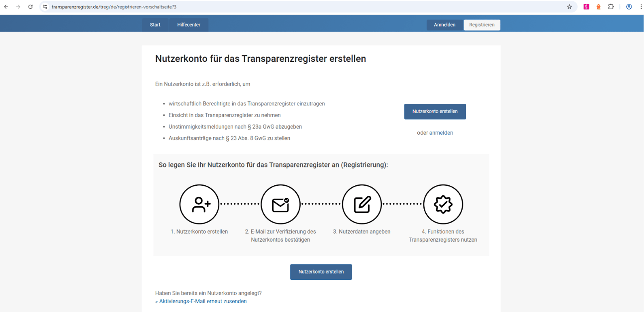Open the browser extensions puzzle icon

point(611,7)
